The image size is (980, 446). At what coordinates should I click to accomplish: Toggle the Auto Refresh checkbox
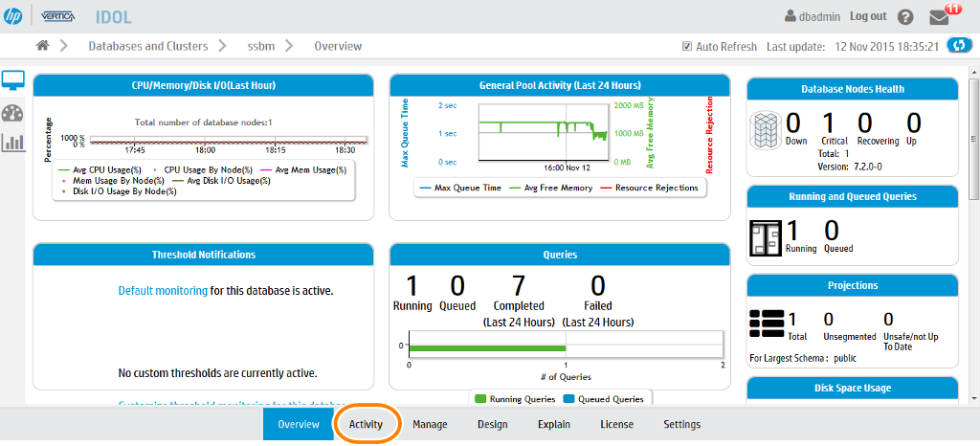click(x=686, y=47)
